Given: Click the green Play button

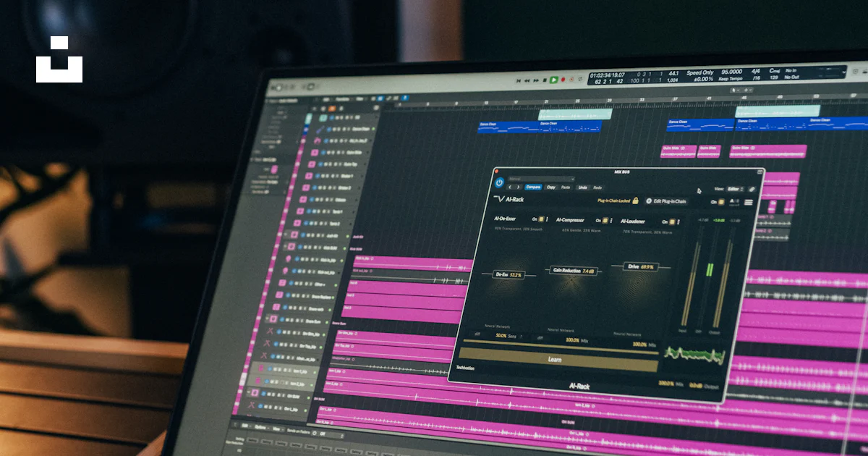Looking at the screenshot, I should [x=553, y=80].
